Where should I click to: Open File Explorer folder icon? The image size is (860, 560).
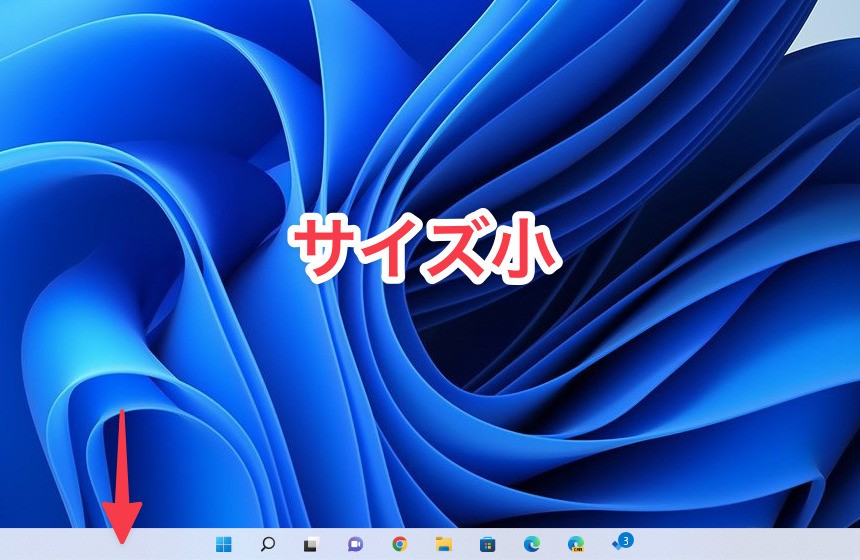coord(444,544)
